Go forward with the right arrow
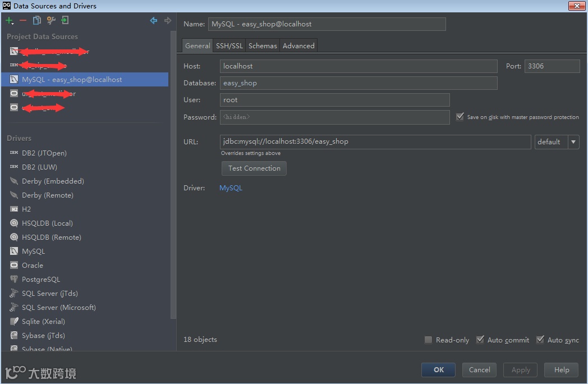588x384 pixels. click(x=168, y=20)
